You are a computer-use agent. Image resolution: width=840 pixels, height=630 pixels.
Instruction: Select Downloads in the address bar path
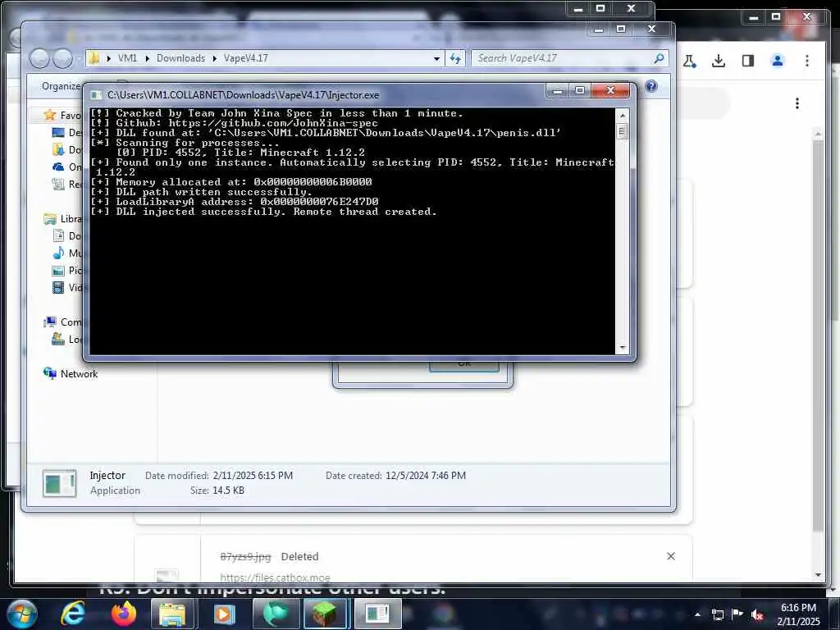click(180, 58)
